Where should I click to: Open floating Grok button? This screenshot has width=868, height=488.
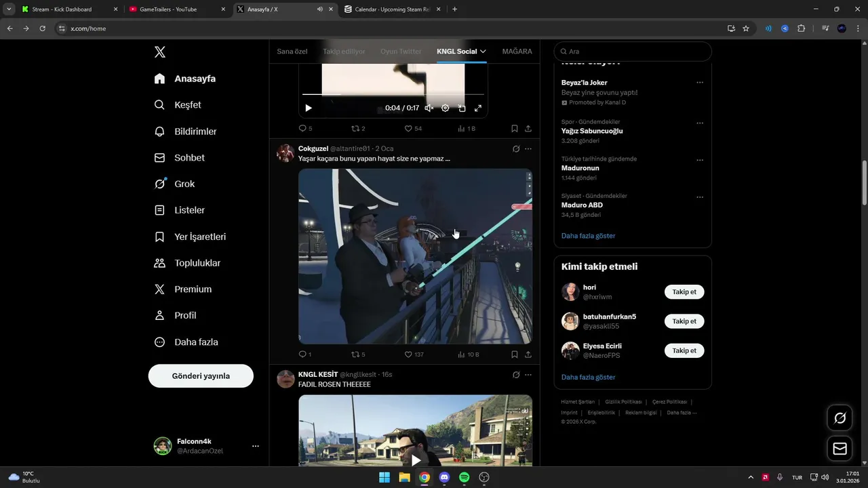click(x=840, y=418)
